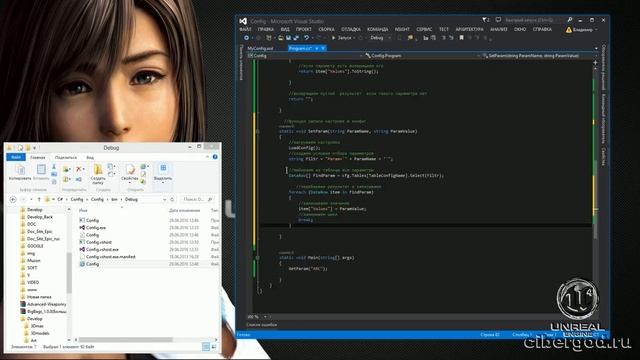Select the VIDEO folder in navigation pane
640x360 pixels.
click(33, 282)
